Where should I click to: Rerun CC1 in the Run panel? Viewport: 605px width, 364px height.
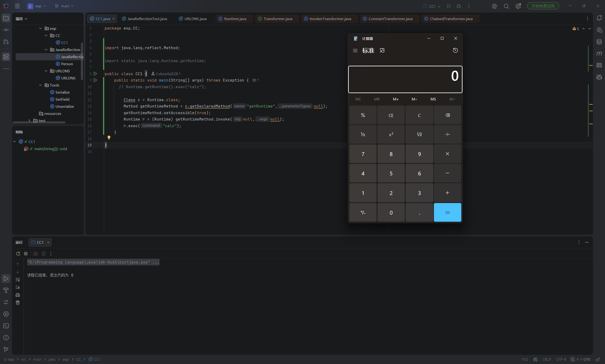[18, 254]
